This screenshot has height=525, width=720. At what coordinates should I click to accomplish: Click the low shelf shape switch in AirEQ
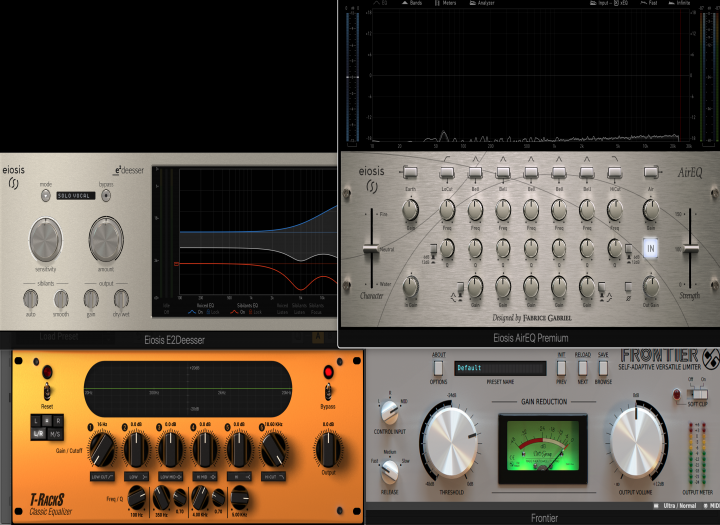pos(460,288)
